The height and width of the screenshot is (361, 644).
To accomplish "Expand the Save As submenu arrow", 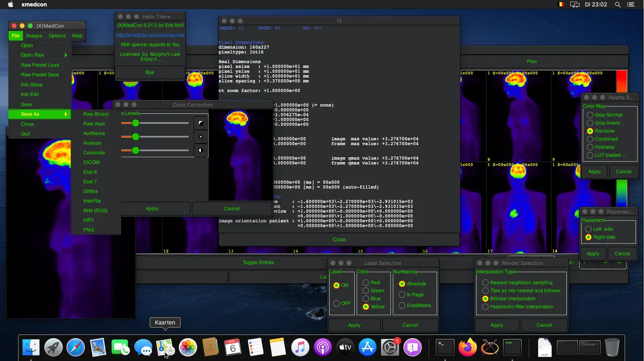I will 66,114.
